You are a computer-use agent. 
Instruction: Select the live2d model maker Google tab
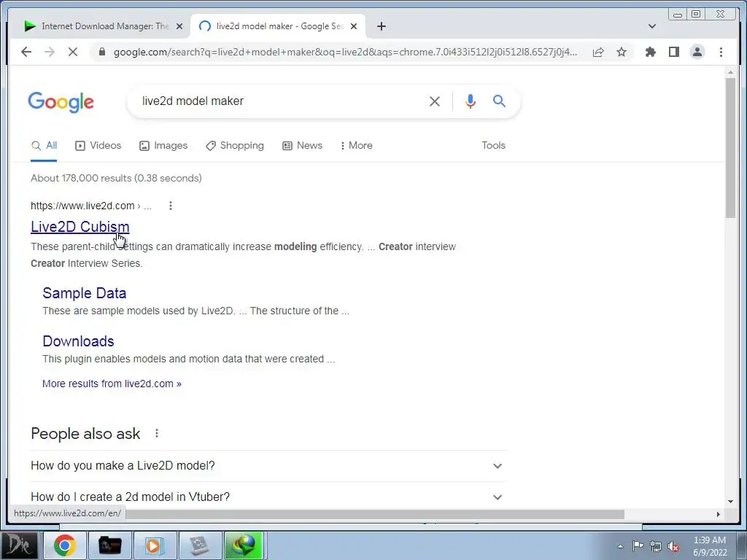[x=278, y=26]
